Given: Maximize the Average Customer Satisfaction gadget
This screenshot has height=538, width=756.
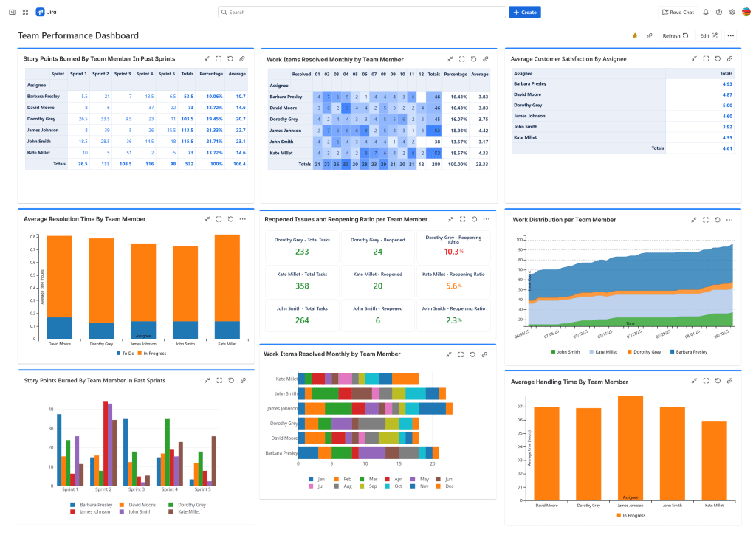Looking at the screenshot, I should [x=706, y=58].
